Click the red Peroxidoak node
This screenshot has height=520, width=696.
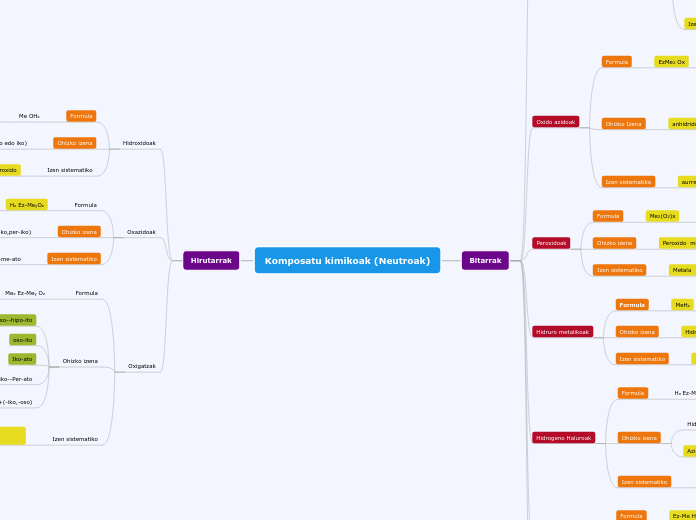tap(551, 243)
